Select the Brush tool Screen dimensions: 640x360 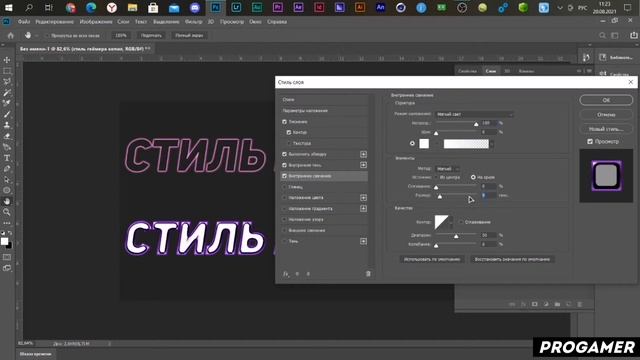(x=7, y=114)
